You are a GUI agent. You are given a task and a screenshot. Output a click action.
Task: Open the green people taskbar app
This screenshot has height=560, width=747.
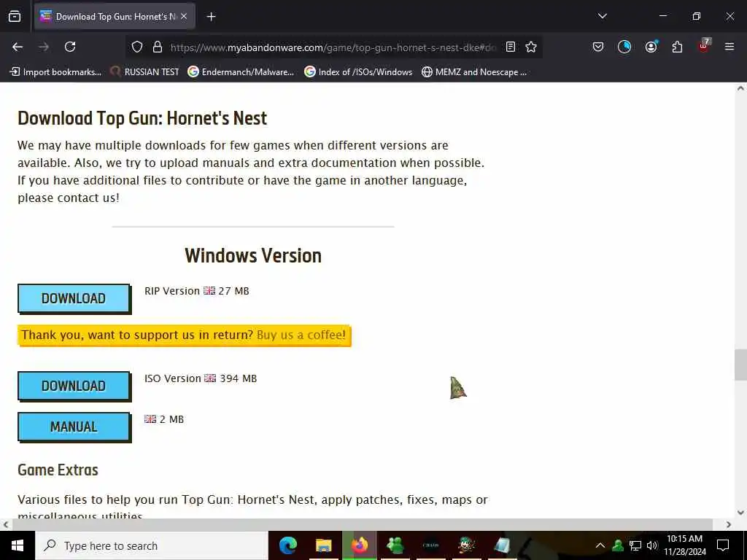pos(395,545)
